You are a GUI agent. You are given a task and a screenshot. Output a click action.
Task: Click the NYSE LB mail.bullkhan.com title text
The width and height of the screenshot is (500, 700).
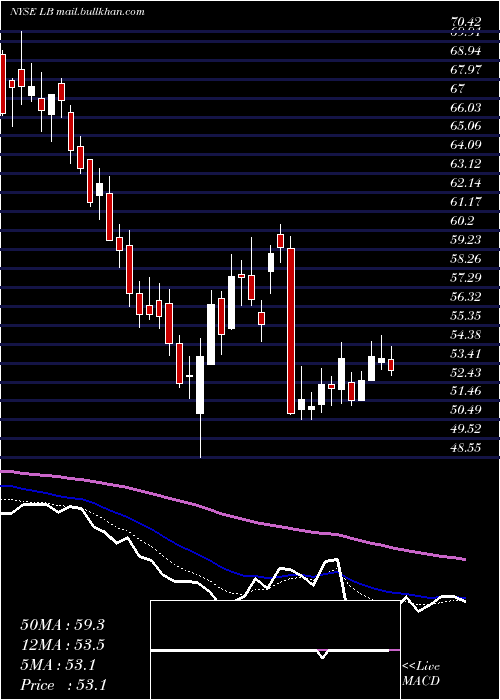pyautogui.click(x=77, y=12)
